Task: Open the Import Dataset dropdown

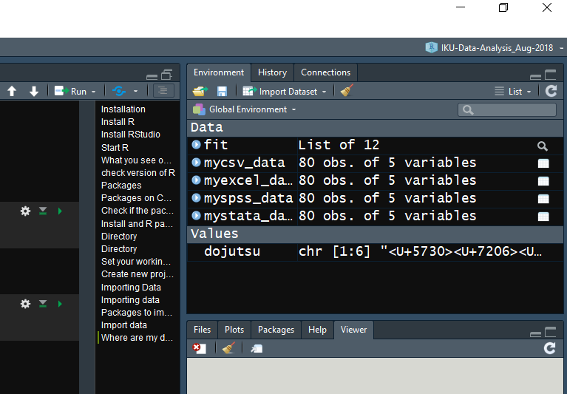Action: tap(284, 91)
